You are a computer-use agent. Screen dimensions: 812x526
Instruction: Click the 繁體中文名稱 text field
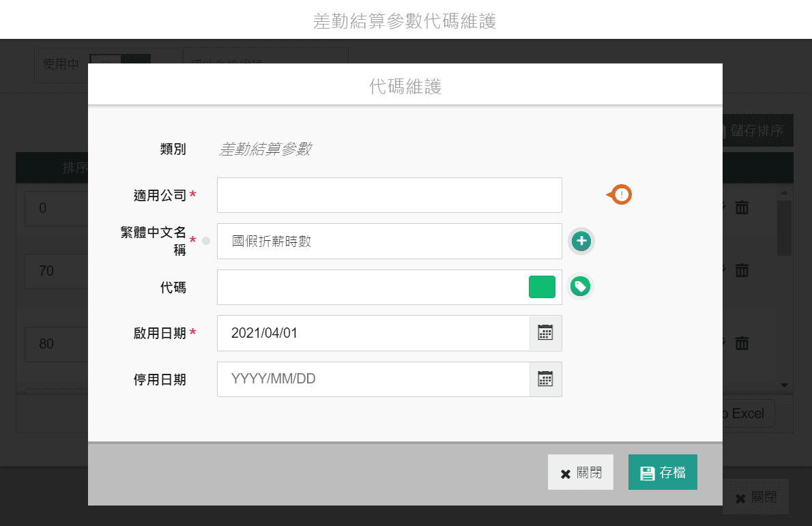click(x=389, y=241)
